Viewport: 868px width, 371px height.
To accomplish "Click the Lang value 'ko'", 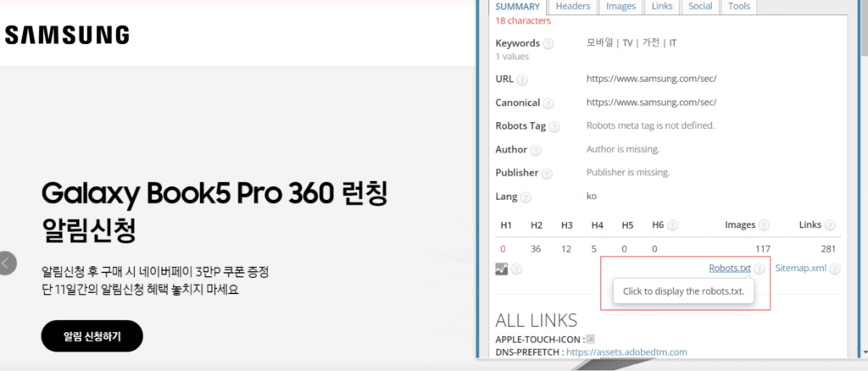I will point(592,197).
